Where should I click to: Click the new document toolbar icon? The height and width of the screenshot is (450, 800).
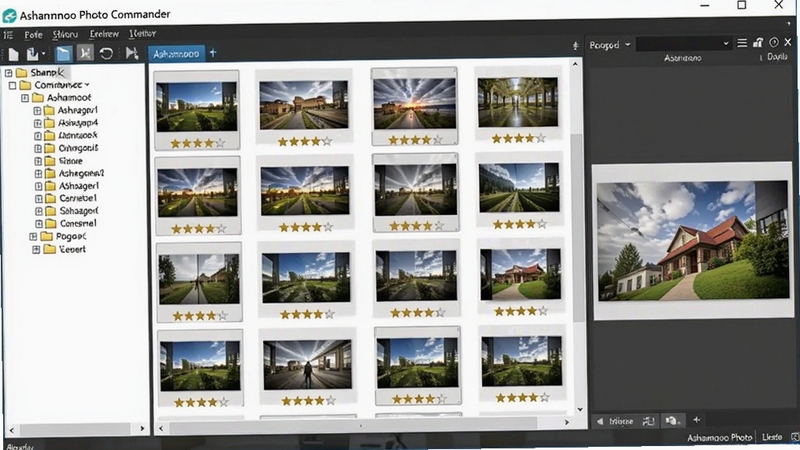pyautogui.click(x=14, y=54)
